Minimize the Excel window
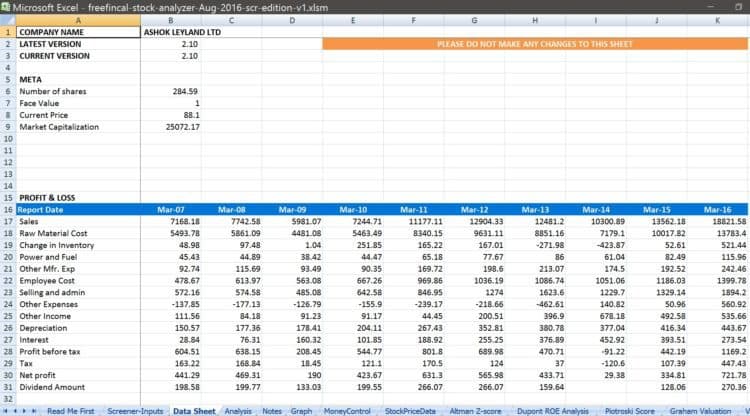The image size is (750, 416). tap(710, 7)
